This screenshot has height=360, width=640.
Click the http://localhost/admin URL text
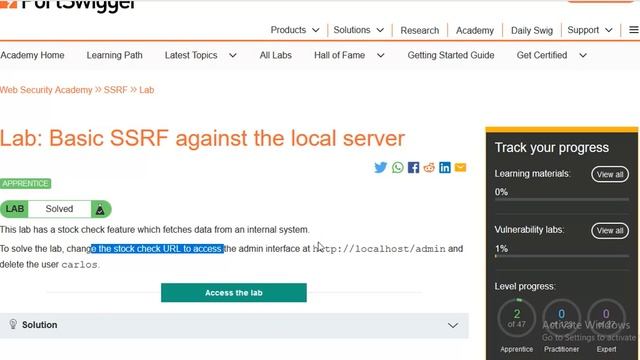pos(379,249)
